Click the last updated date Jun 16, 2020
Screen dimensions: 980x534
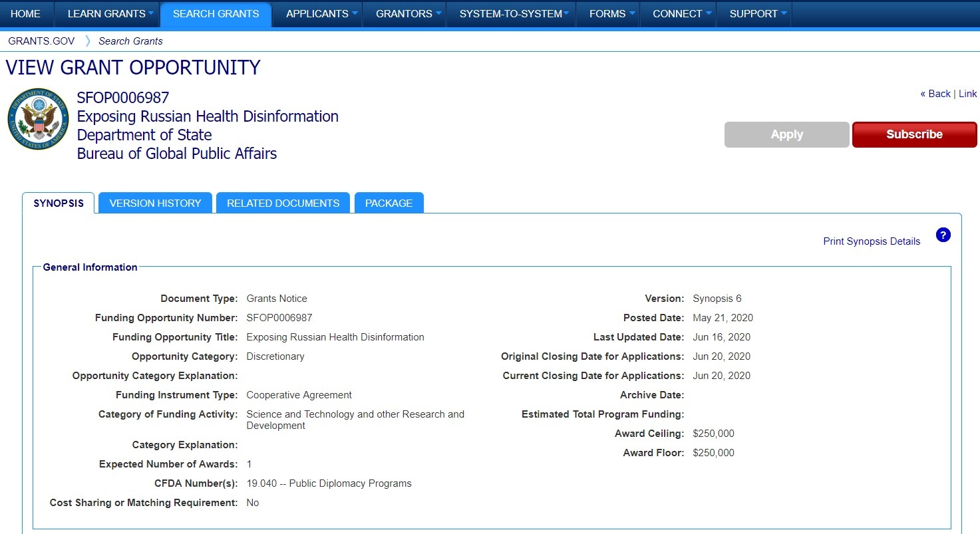point(722,337)
